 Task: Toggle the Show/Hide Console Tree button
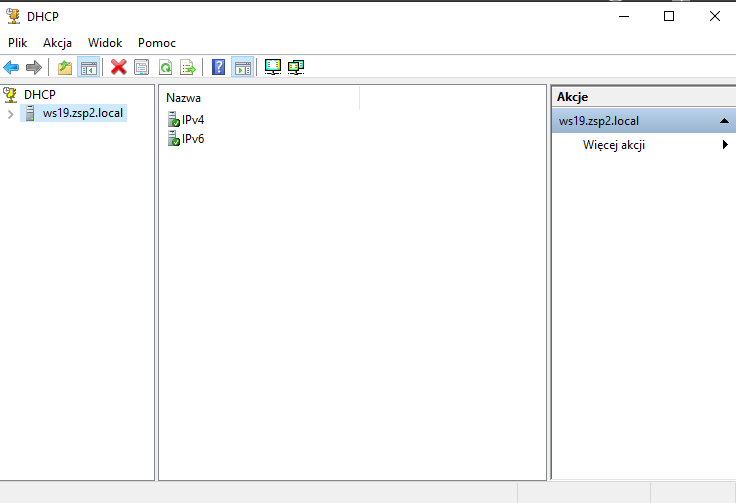click(x=88, y=67)
